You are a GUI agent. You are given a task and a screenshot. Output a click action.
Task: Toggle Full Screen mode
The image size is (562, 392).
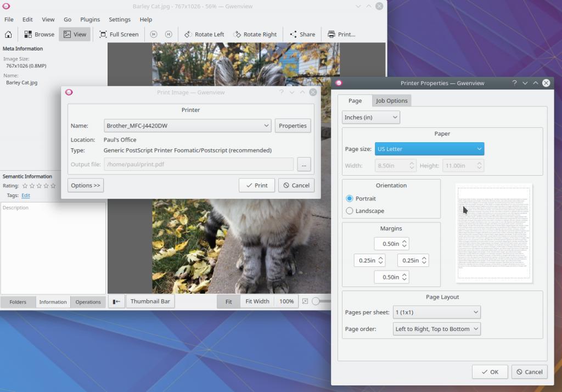click(119, 34)
